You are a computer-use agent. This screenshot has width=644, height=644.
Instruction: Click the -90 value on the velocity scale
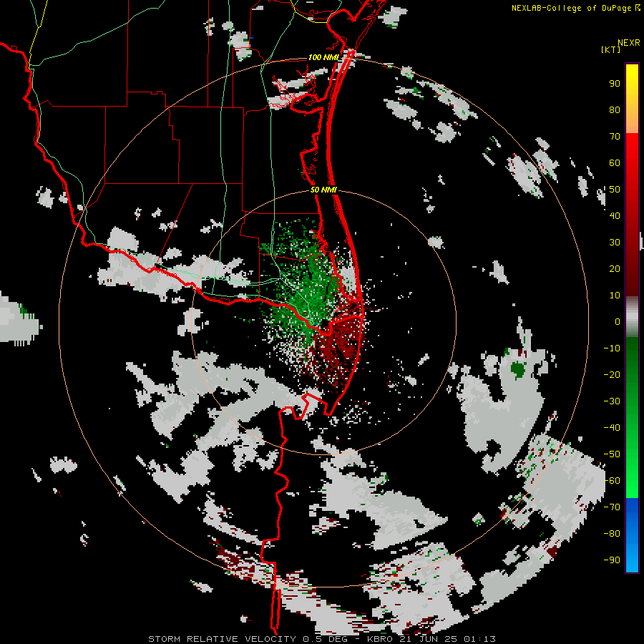tap(612, 560)
